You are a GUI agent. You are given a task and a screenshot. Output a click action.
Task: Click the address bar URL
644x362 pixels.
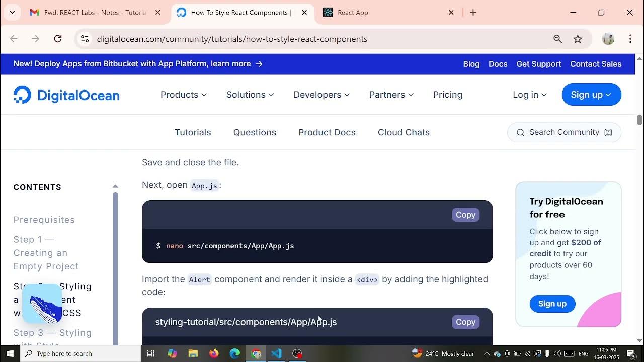pyautogui.click(x=232, y=39)
